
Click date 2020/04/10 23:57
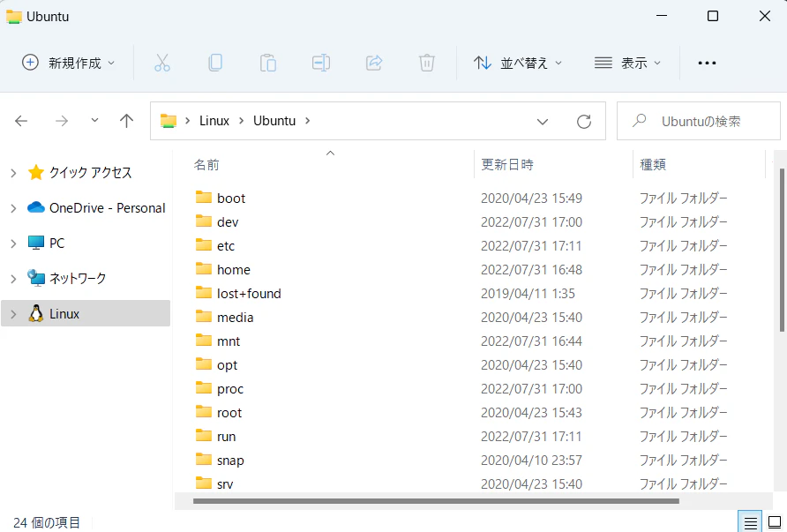[531, 461]
